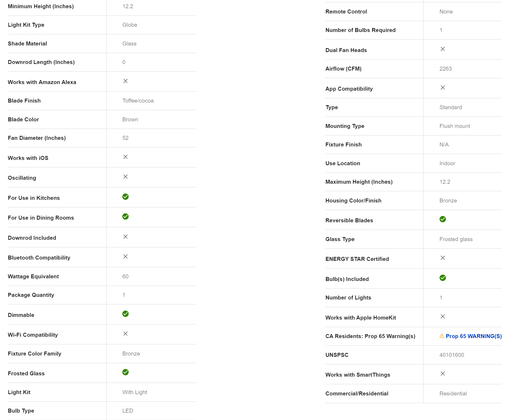Click the Reversible Blades green checkmark icon
The image size is (513, 420).
pos(443,219)
